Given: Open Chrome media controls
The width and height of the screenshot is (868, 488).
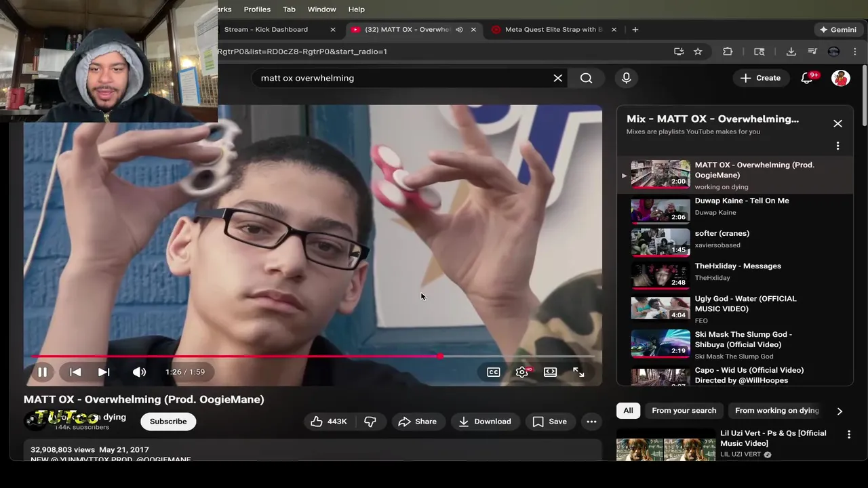Looking at the screenshot, I should tap(812, 52).
